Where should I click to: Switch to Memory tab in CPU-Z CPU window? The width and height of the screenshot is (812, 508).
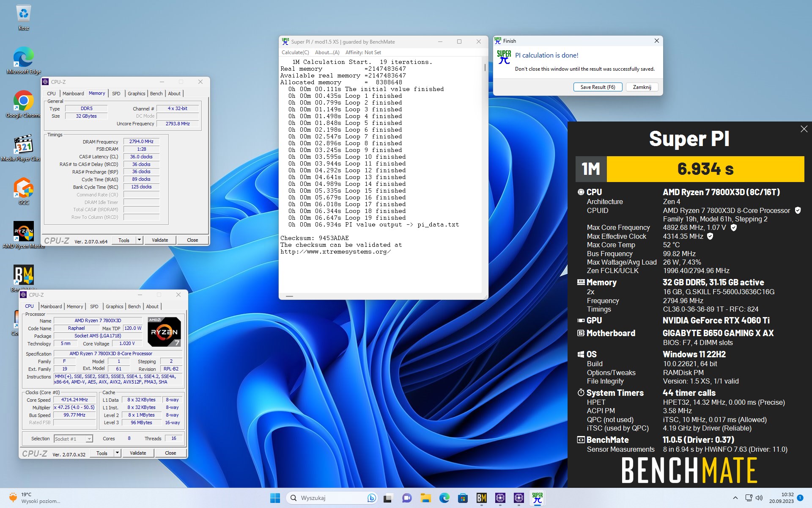(x=75, y=306)
